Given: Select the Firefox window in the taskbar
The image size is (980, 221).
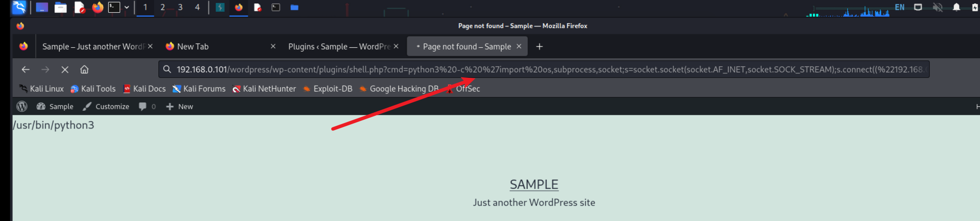Looking at the screenshot, I should pos(239,7).
